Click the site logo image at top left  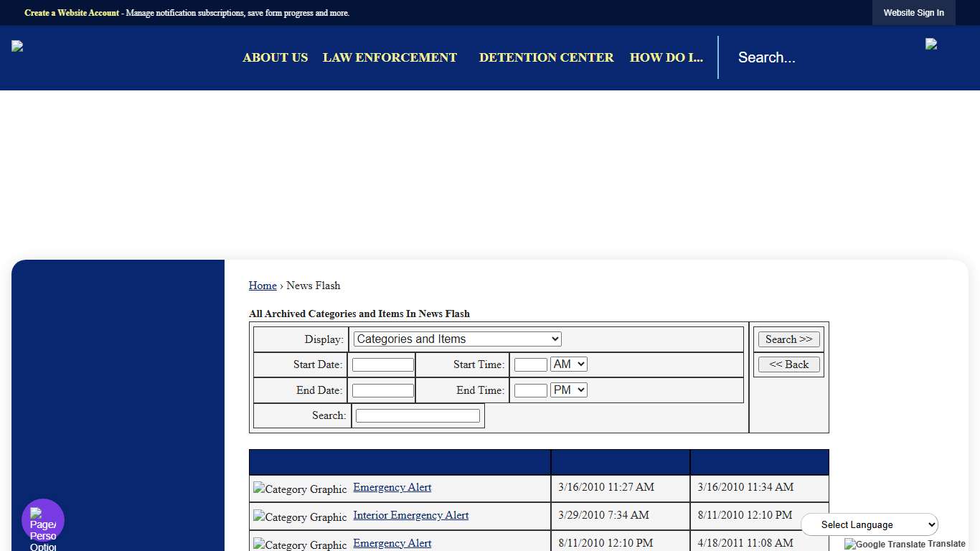(x=18, y=47)
